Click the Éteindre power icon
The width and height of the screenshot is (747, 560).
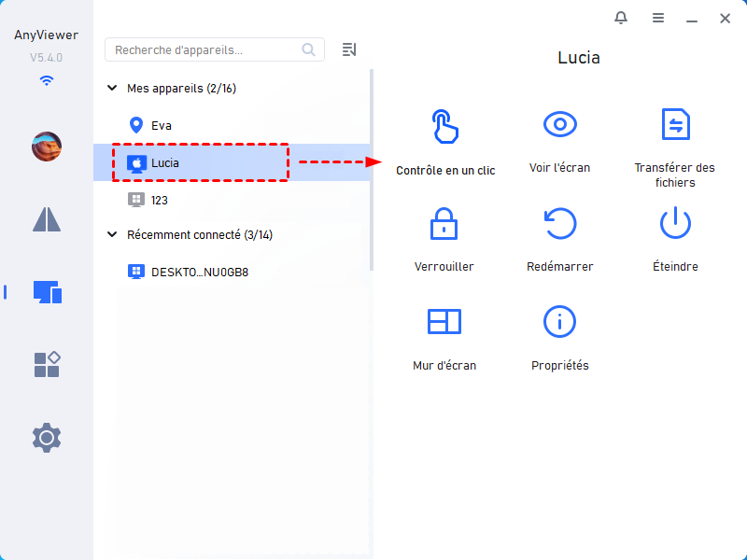coord(675,222)
